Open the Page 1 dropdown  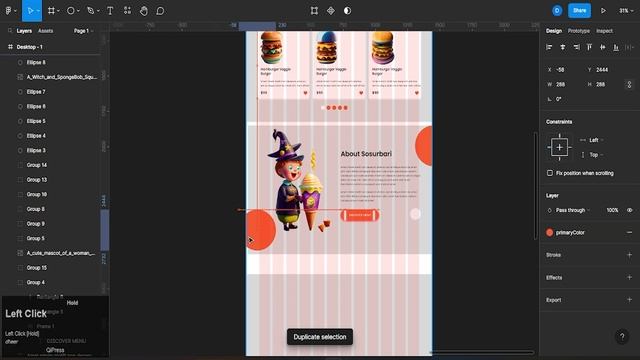coord(83,31)
